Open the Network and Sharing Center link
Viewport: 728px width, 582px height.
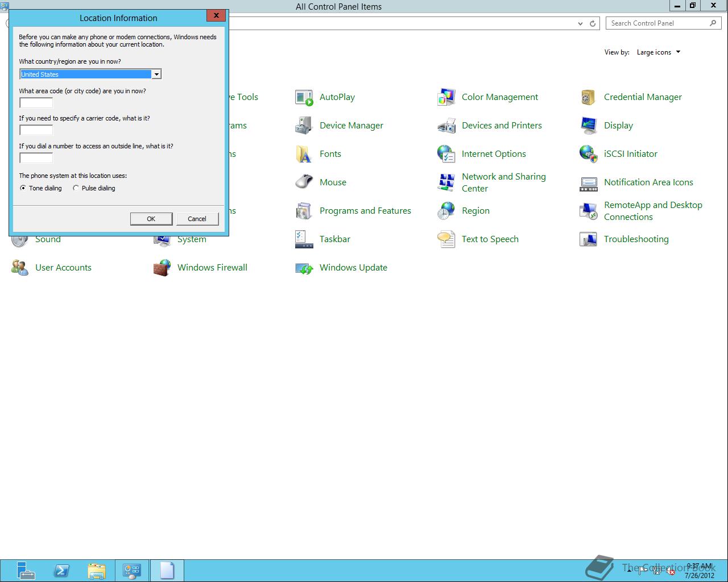(504, 182)
